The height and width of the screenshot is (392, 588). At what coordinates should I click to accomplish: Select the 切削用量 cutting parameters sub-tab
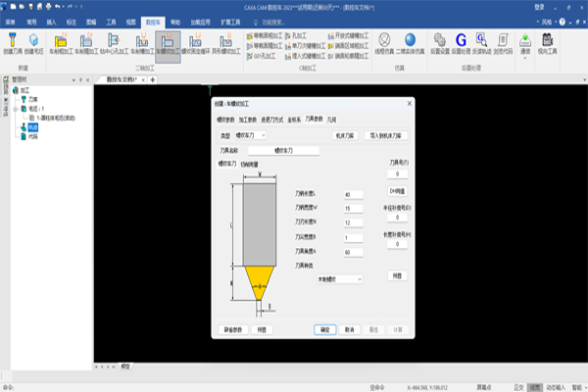pyautogui.click(x=253, y=164)
